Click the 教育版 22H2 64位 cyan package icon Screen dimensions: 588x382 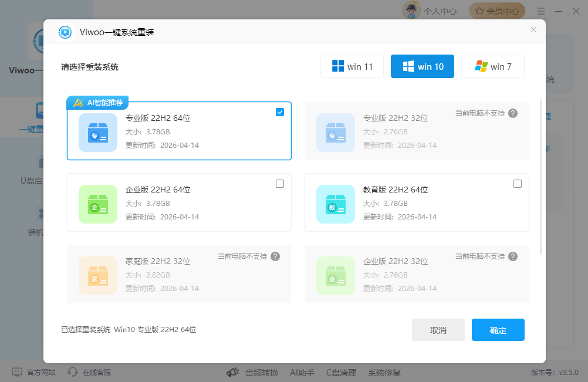tap(336, 204)
